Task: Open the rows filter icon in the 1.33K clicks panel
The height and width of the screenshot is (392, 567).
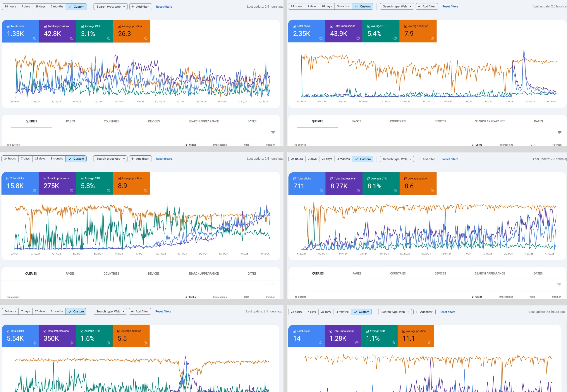Action: (x=273, y=133)
